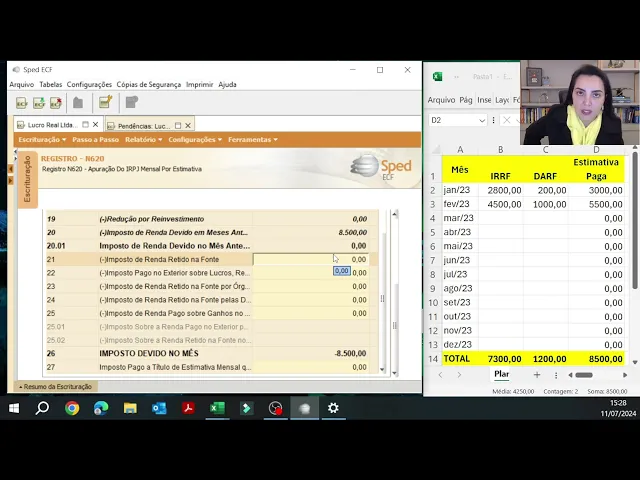Add a new sheet with plus icon
The height and width of the screenshot is (480, 640).
pyautogui.click(x=537, y=375)
